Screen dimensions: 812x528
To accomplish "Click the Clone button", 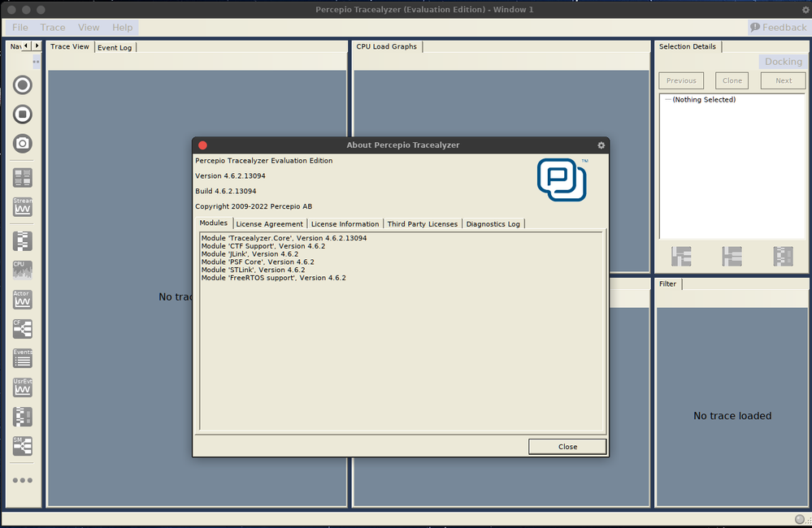I will pyautogui.click(x=732, y=80).
